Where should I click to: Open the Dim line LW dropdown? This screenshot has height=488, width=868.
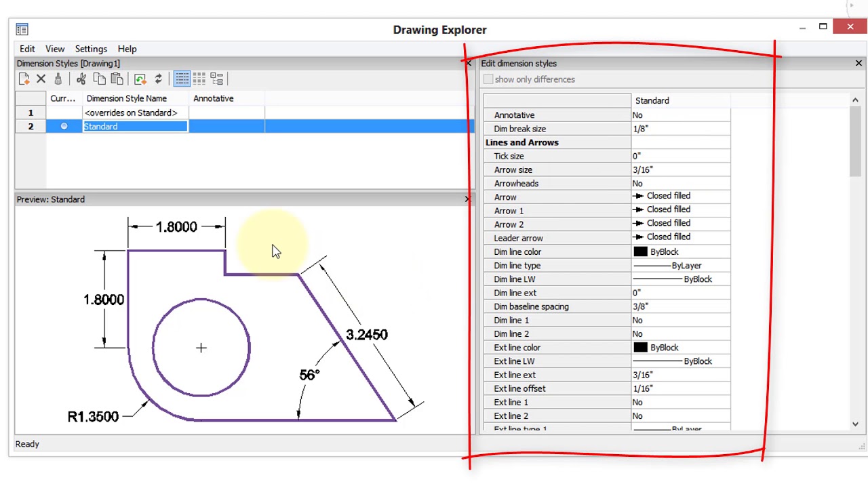tap(681, 279)
